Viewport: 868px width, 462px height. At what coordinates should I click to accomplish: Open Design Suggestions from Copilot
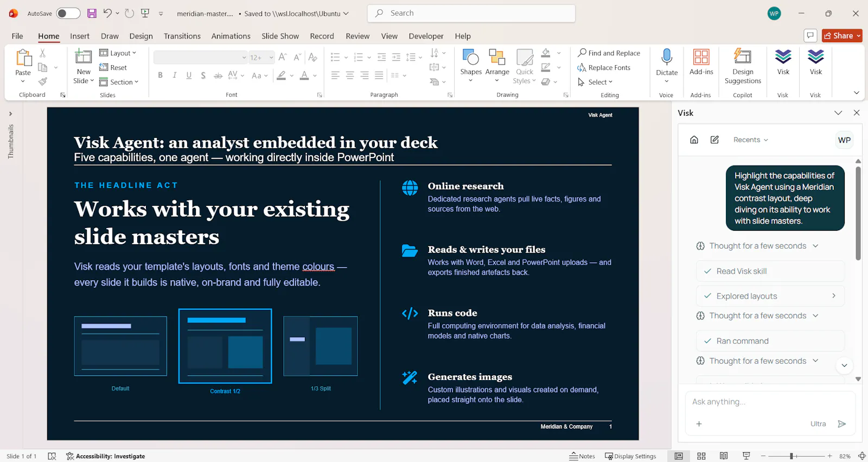pos(743,66)
